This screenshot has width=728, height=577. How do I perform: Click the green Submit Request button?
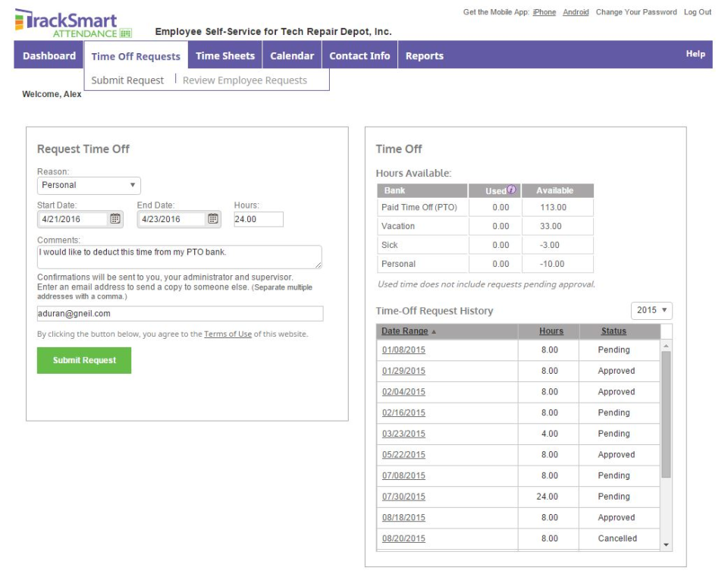pyautogui.click(x=83, y=360)
